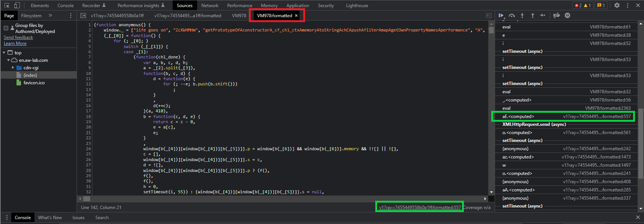Switch to the top Console panel tab
Image resolution: width=644 pixels, height=224 pixels.
[66, 6]
